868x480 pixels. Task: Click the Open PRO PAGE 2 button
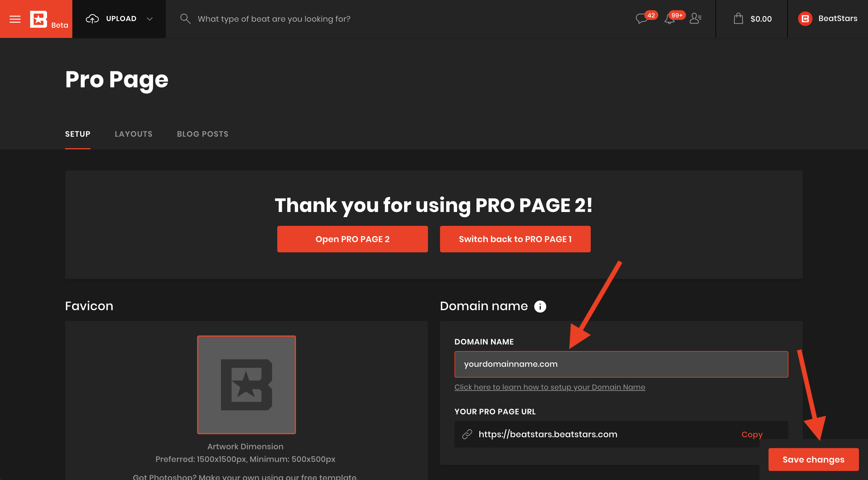(352, 239)
